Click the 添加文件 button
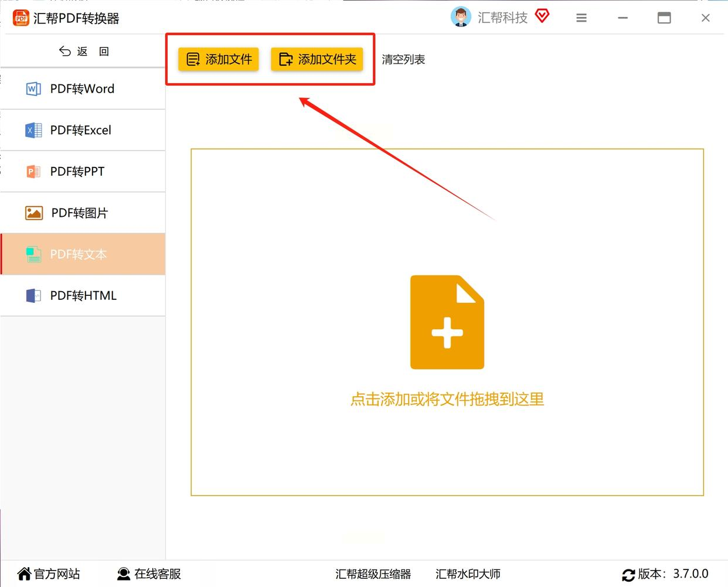 pos(219,59)
